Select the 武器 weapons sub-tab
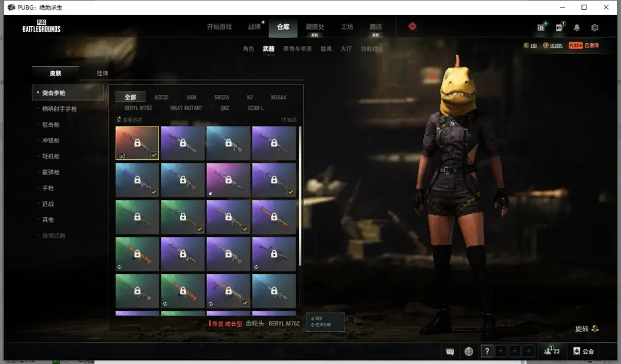The image size is (621, 364). pyautogui.click(x=269, y=49)
